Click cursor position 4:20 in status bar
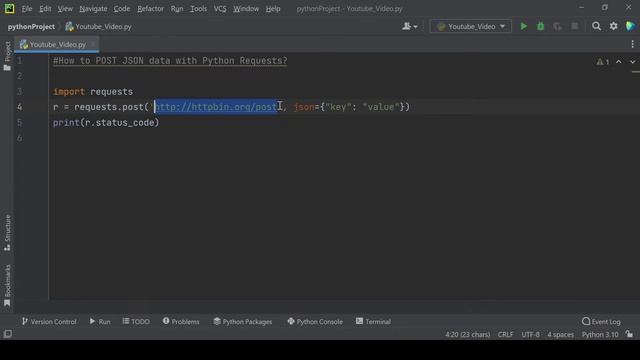The height and width of the screenshot is (360, 640). pos(468,334)
